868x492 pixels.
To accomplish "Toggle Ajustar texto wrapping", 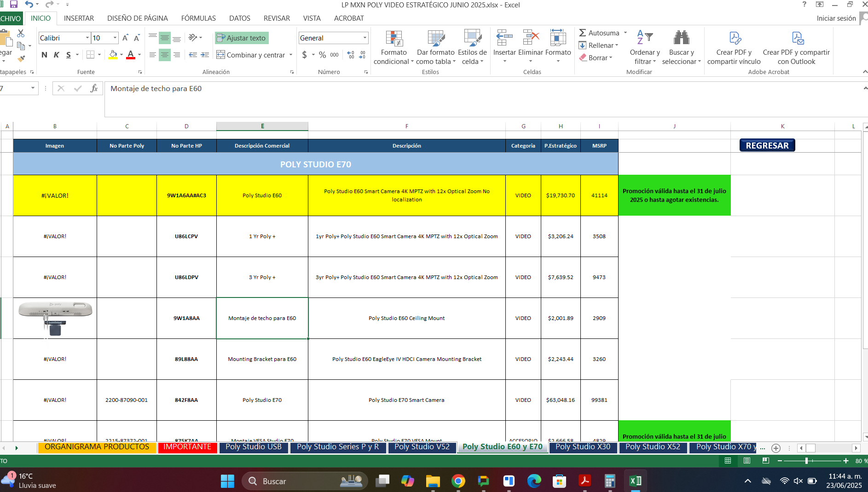I will click(x=242, y=38).
